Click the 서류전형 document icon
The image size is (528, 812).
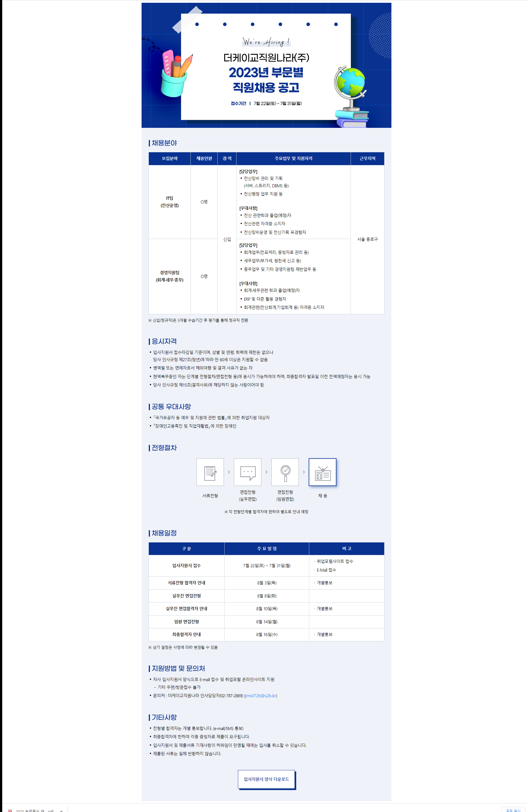click(210, 472)
